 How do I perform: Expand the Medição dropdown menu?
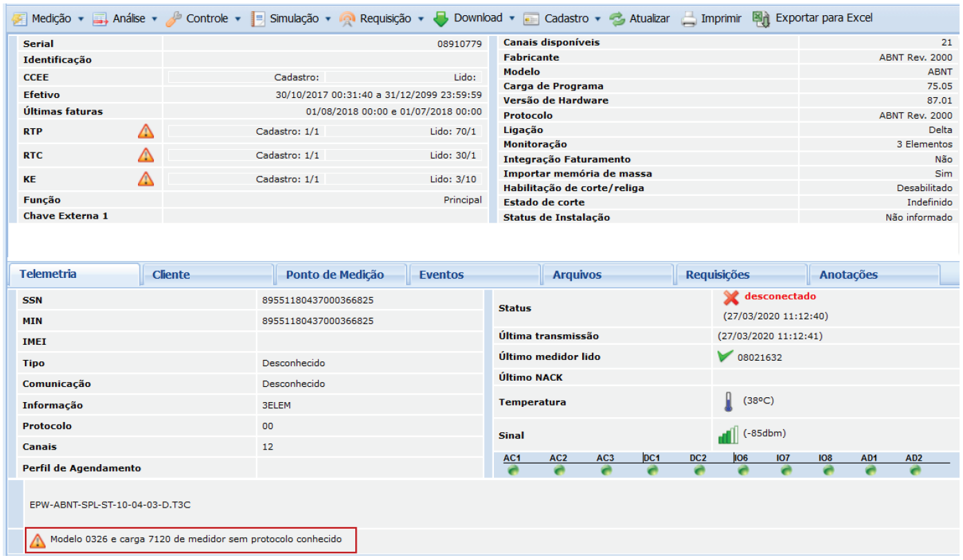point(81,19)
